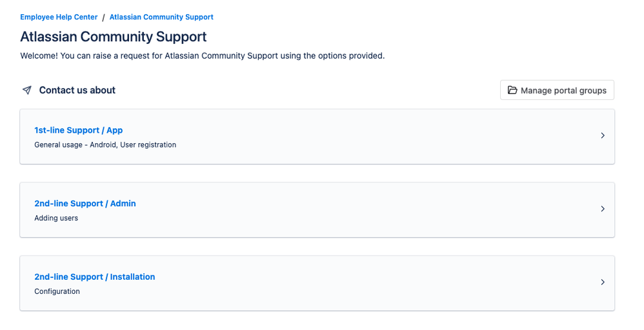644x330 pixels.
Task: Open Atlassian Community Support breadcrumb link
Action: pos(161,17)
